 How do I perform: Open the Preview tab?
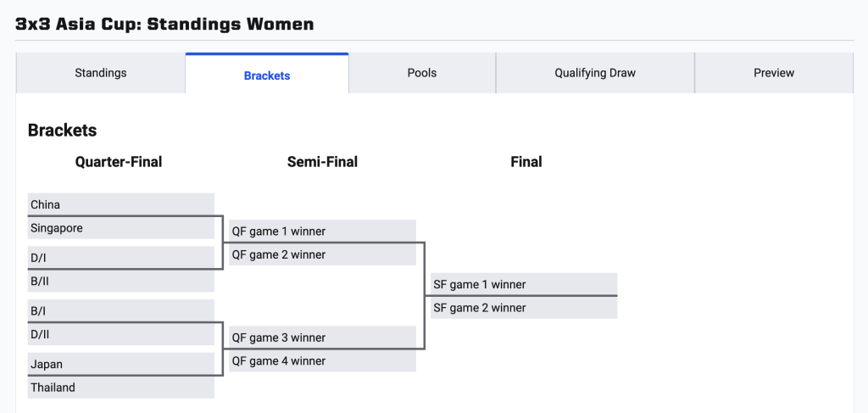774,73
